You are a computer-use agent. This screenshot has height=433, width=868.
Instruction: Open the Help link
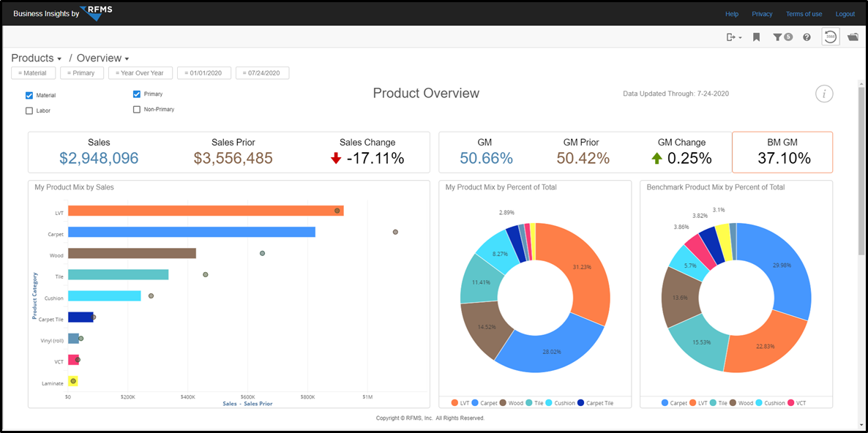732,14
